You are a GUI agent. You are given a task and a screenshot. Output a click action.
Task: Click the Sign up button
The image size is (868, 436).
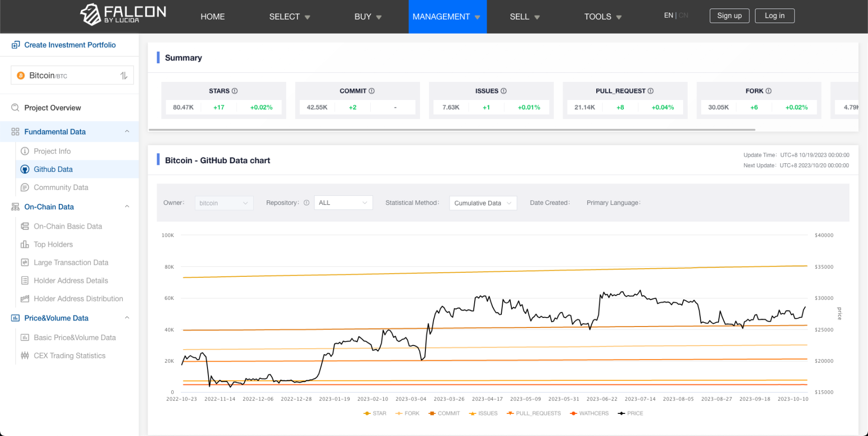[729, 16]
